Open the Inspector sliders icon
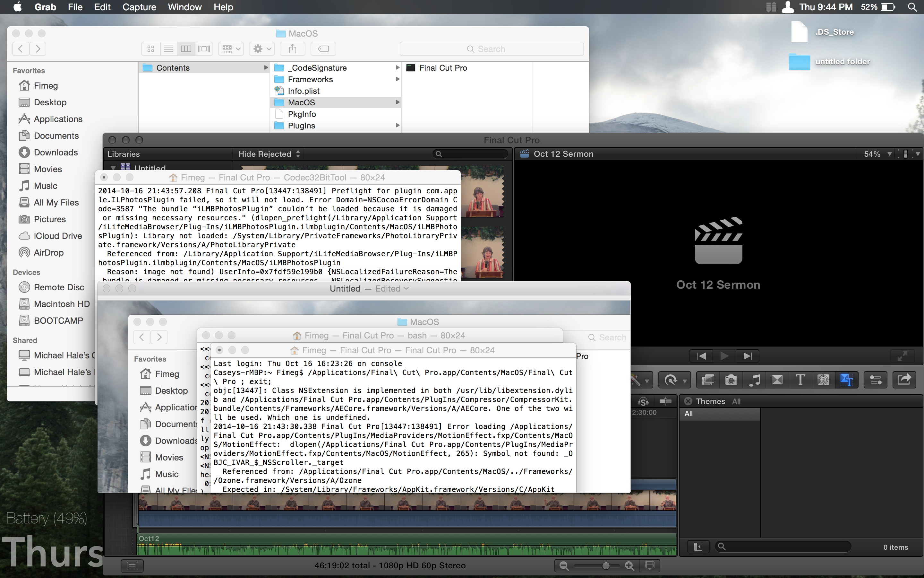This screenshot has width=924, height=578. (875, 380)
